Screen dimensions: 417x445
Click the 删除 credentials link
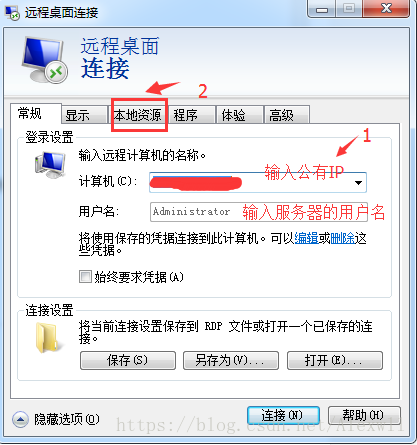click(342, 238)
